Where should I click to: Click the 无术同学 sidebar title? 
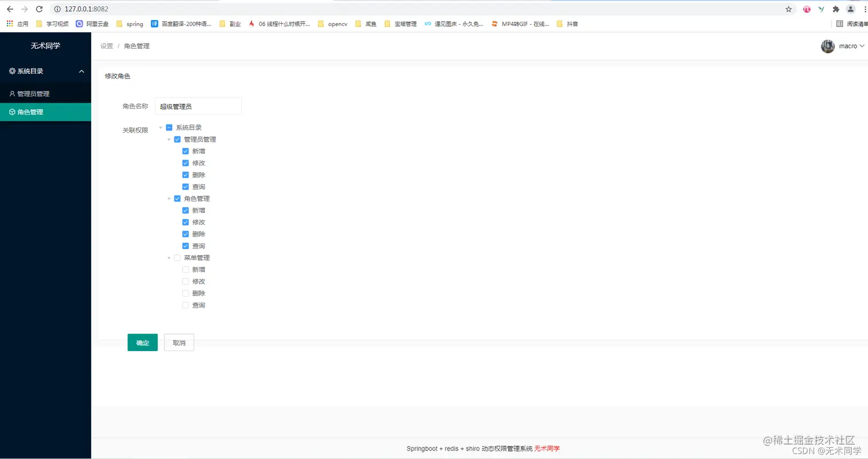[45, 45]
